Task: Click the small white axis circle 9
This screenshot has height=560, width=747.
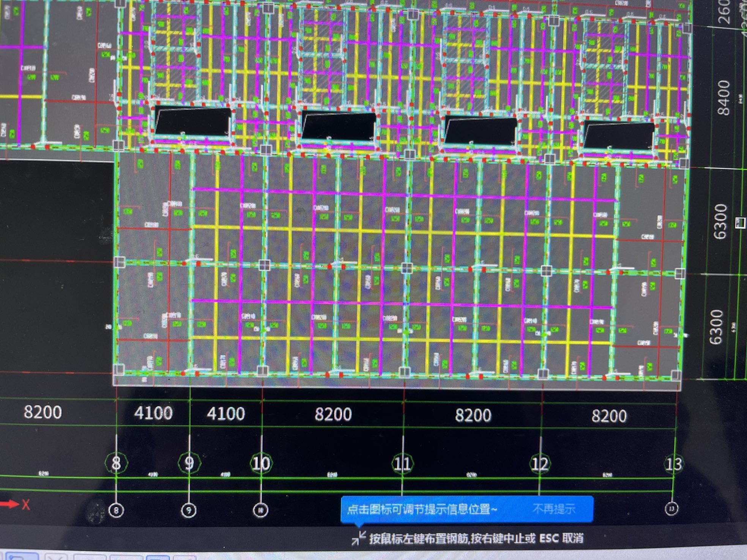Action: pyautogui.click(x=189, y=510)
